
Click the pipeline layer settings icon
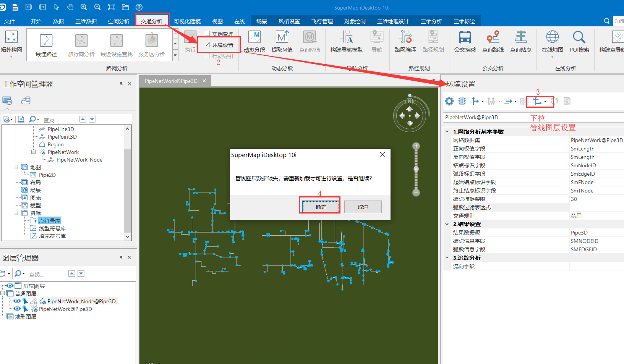[537, 101]
